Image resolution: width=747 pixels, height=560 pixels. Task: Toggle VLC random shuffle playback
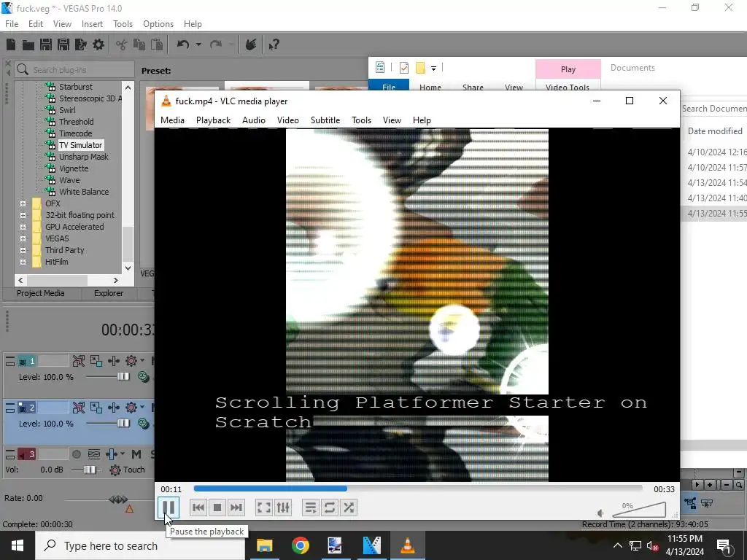[x=349, y=507]
